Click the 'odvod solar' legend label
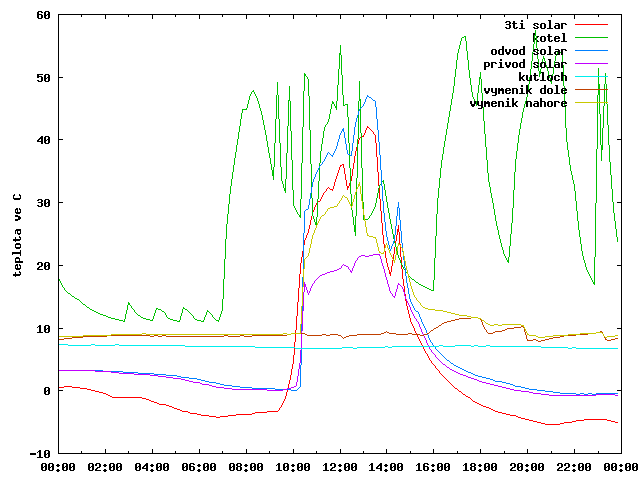The width and height of the screenshot is (640, 480). coord(529,51)
